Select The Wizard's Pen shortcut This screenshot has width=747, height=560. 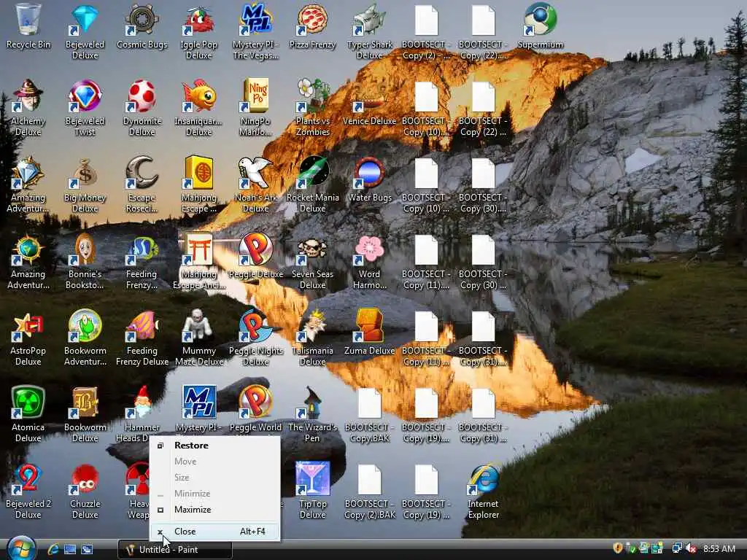pyautogui.click(x=312, y=415)
